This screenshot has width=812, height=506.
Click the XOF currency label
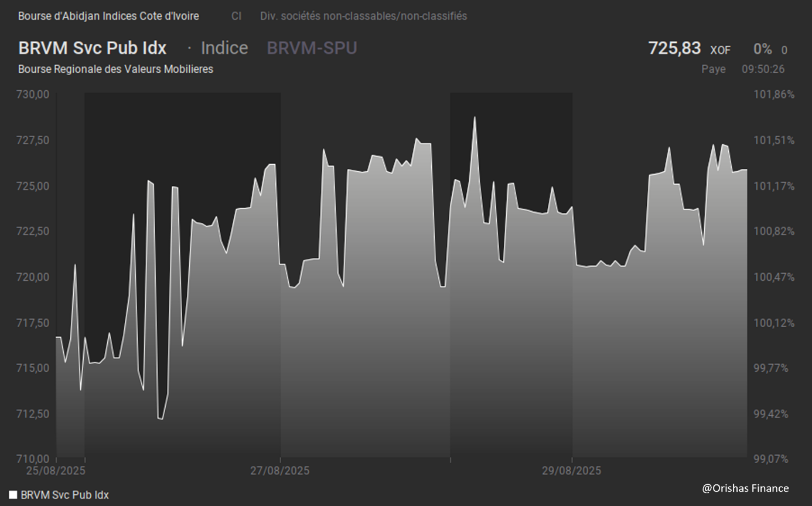pos(720,50)
